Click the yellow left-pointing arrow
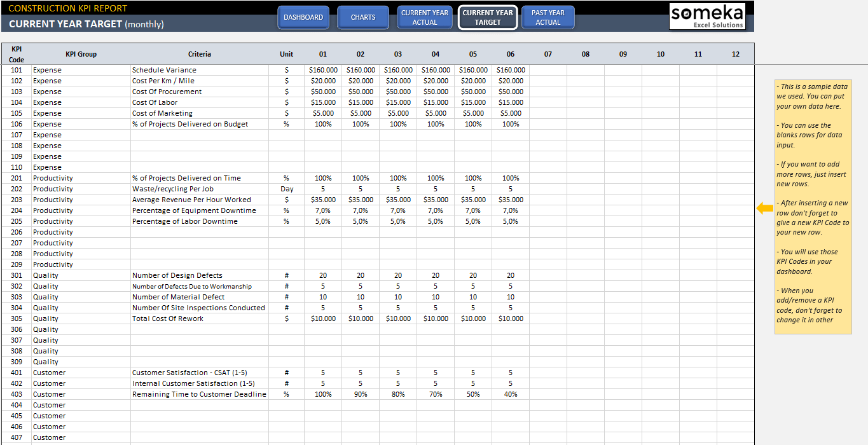 pyautogui.click(x=764, y=208)
